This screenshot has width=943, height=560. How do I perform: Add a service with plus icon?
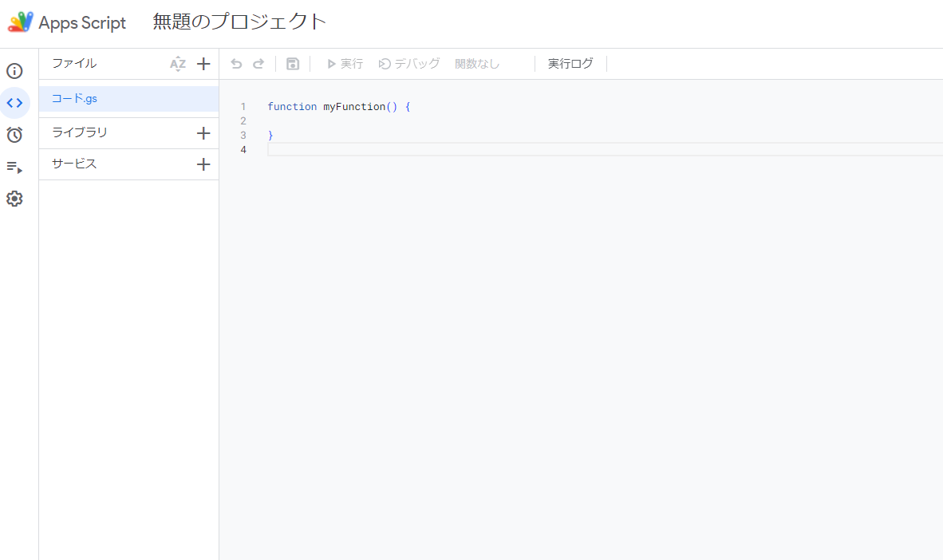[203, 164]
